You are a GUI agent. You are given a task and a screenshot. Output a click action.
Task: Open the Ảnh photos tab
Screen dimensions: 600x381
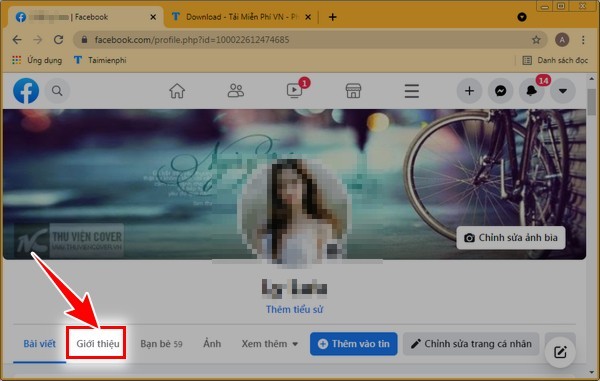coord(212,344)
